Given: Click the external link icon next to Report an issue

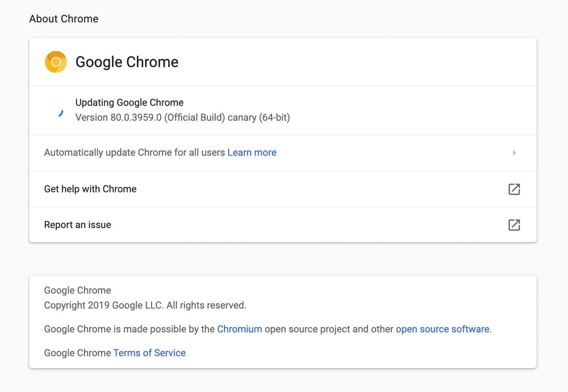Looking at the screenshot, I should (x=514, y=225).
